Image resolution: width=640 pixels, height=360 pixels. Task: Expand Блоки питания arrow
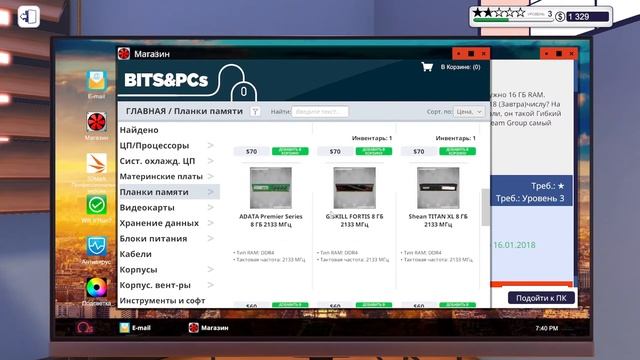(211, 238)
